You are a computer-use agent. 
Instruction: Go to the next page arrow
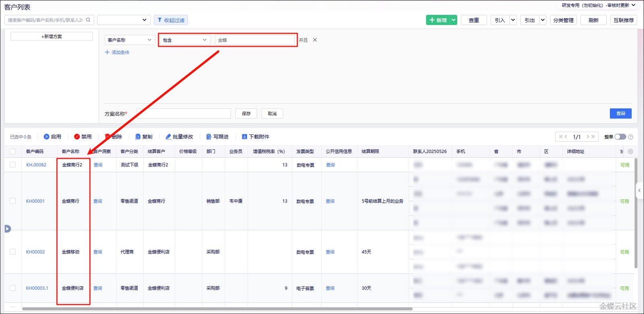tap(588, 137)
